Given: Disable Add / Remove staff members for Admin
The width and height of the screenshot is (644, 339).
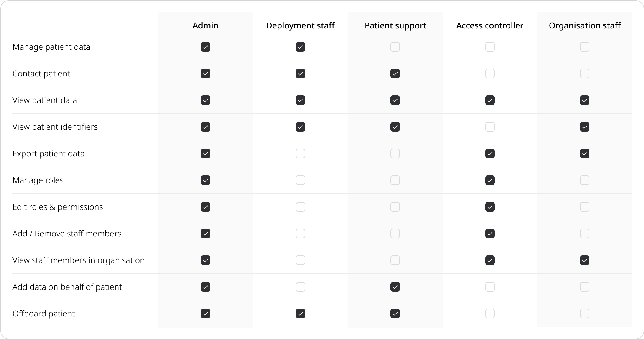Looking at the screenshot, I should click(x=206, y=234).
